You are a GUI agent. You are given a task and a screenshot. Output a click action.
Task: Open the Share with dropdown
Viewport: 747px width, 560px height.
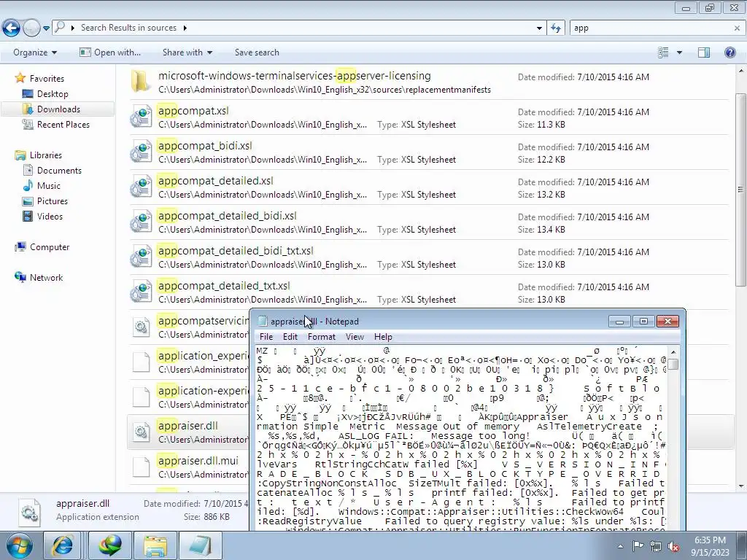coord(187,52)
